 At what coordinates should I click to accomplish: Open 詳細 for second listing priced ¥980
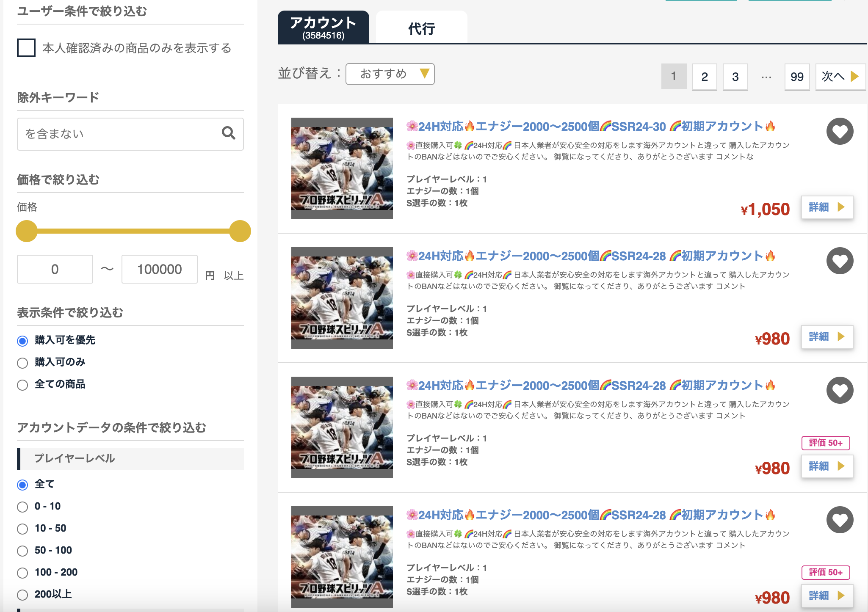pos(827,337)
